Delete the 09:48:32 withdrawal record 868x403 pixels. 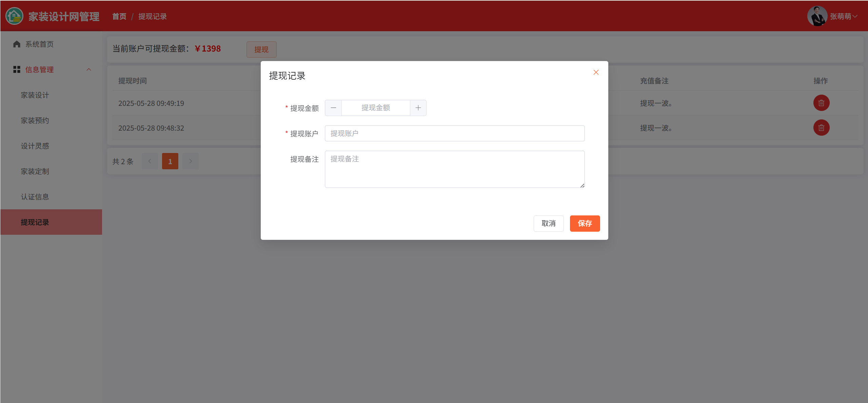(x=821, y=128)
